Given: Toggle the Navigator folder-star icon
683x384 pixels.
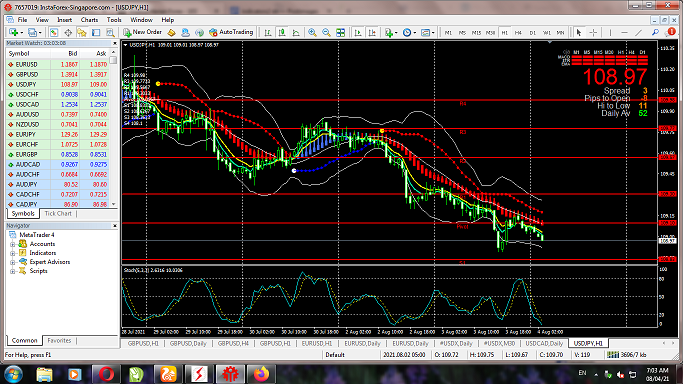Looking at the screenshot, I should [82, 32].
